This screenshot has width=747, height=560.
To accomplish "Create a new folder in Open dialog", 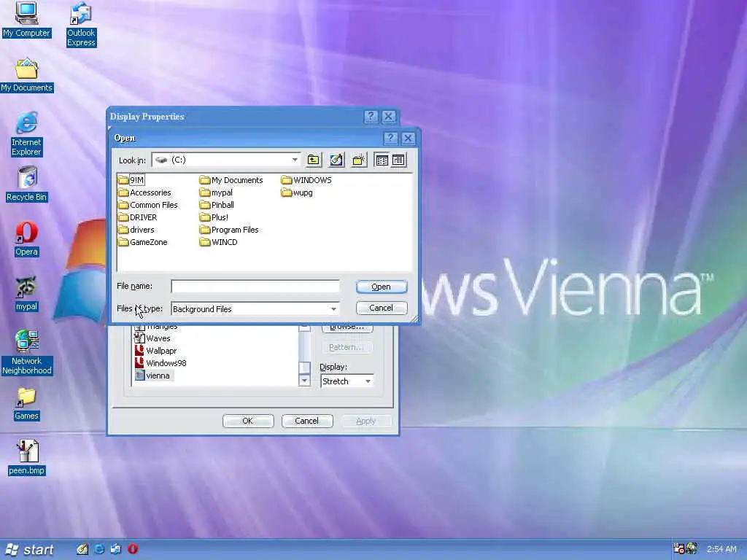I will point(359,160).
